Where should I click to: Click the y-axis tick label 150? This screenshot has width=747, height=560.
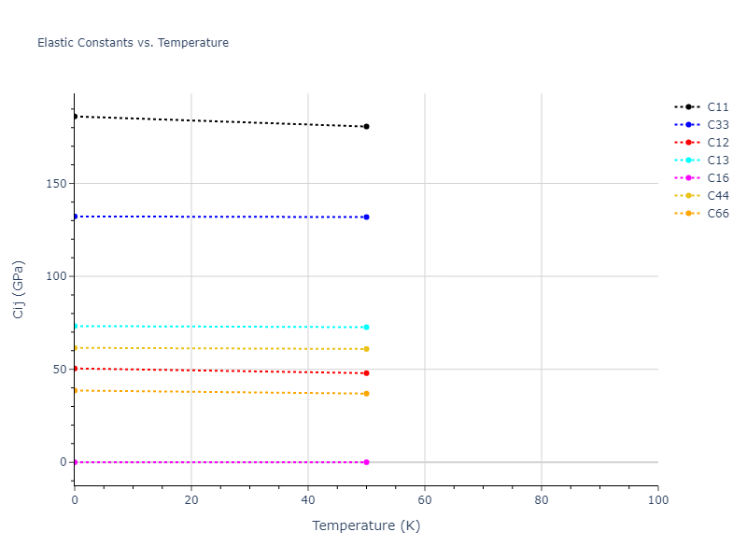tap(55, 184)
